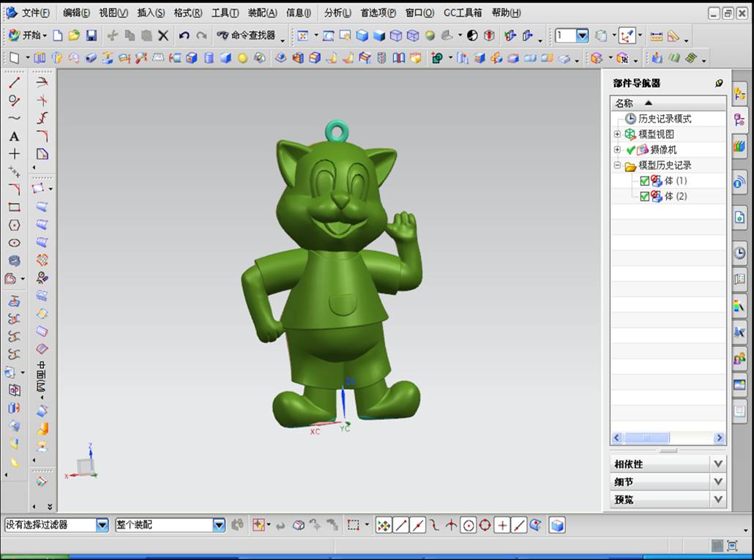Collapse the 模型历史记录 tree node
754x560 pixels.
click(x=617, y=165)
